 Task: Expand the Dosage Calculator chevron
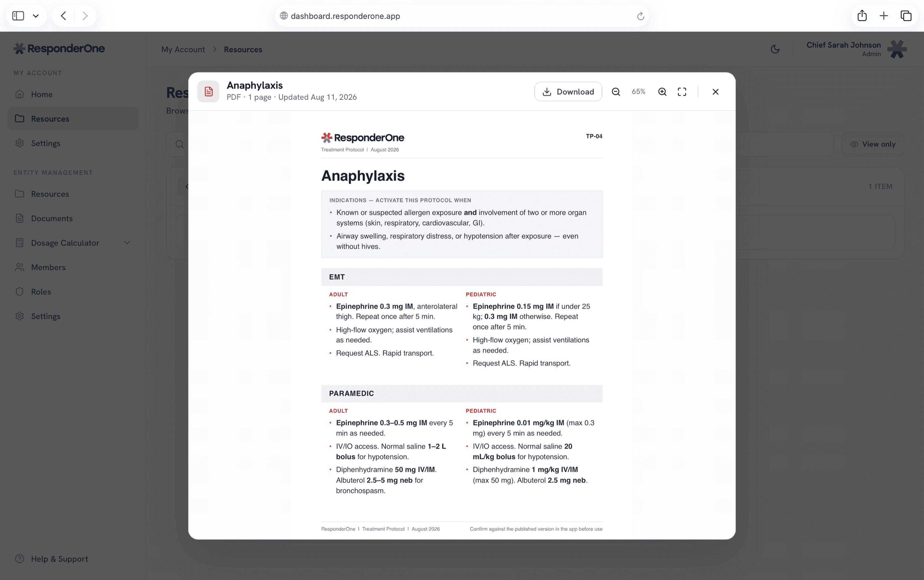click(127, 243)
